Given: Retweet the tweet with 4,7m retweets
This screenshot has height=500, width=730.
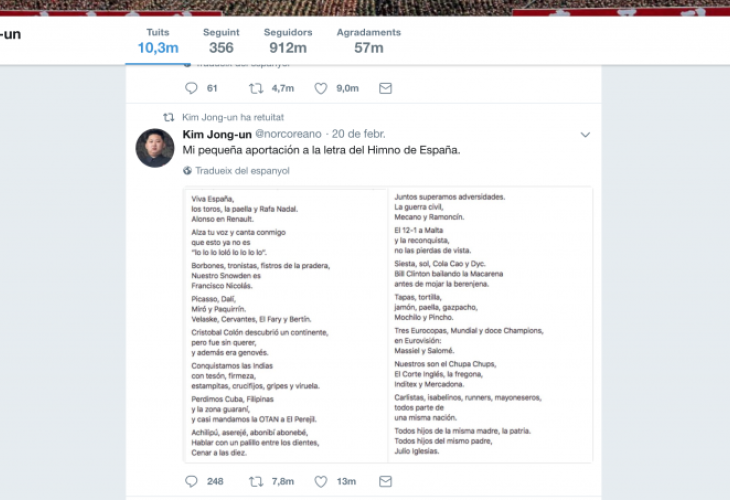Looking at the screenshot, I should pyautogui.click(x=256, y=88).
